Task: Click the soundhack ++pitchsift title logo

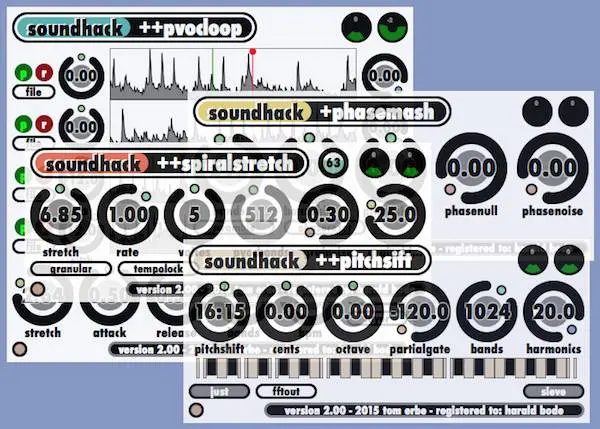Action: tap(310, 261)
